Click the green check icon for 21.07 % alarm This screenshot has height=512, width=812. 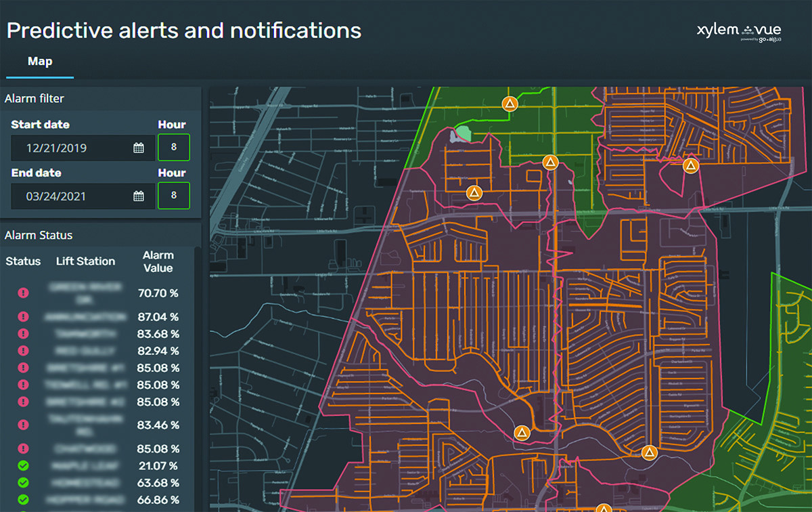tap(23, 466)
